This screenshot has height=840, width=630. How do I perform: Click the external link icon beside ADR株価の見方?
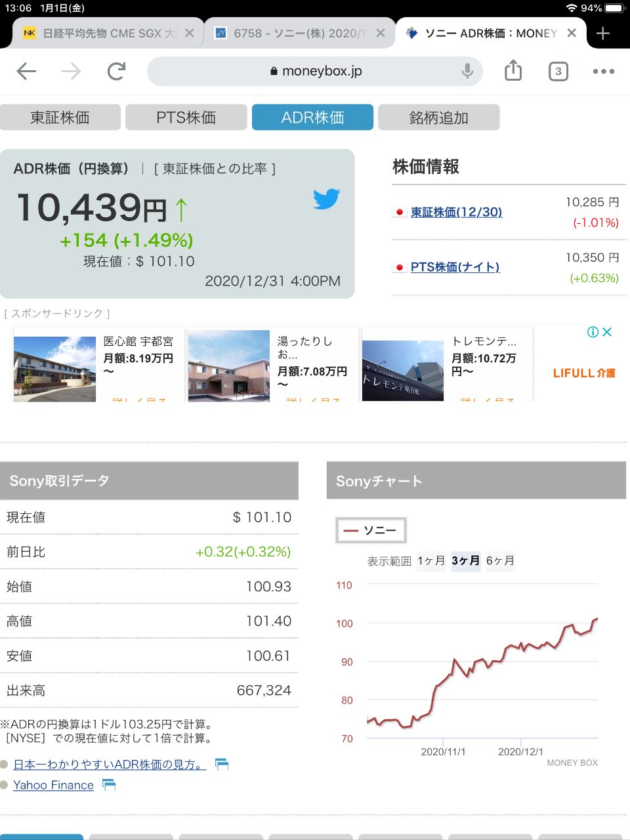(222, 764)
